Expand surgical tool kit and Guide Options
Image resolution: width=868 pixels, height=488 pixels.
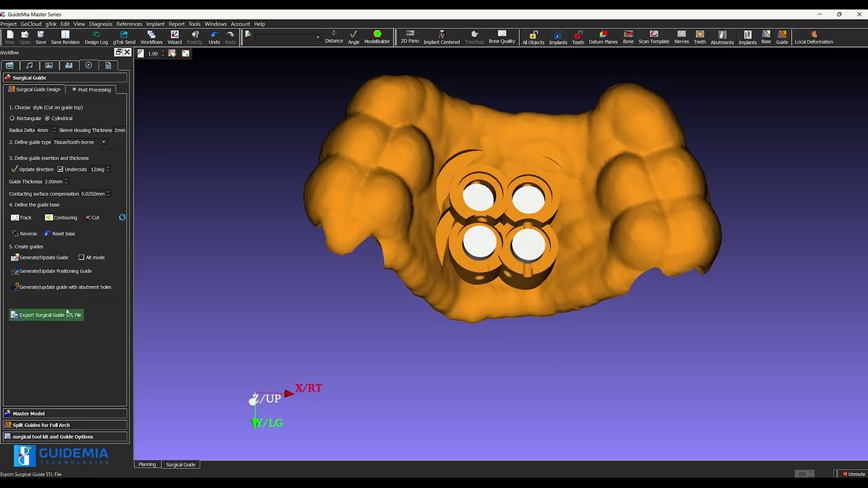(65, 436)
